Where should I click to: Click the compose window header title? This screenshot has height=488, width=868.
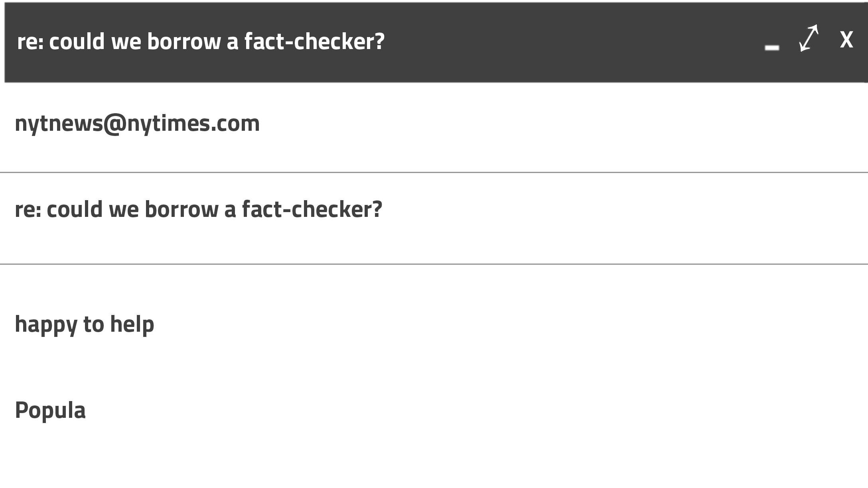[201, 41]
